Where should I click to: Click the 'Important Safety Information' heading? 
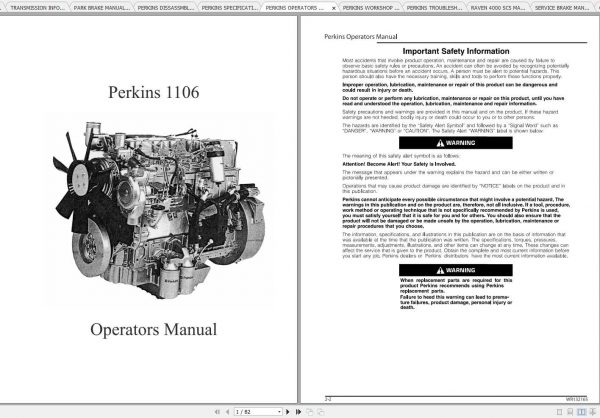tap(456, 51)
